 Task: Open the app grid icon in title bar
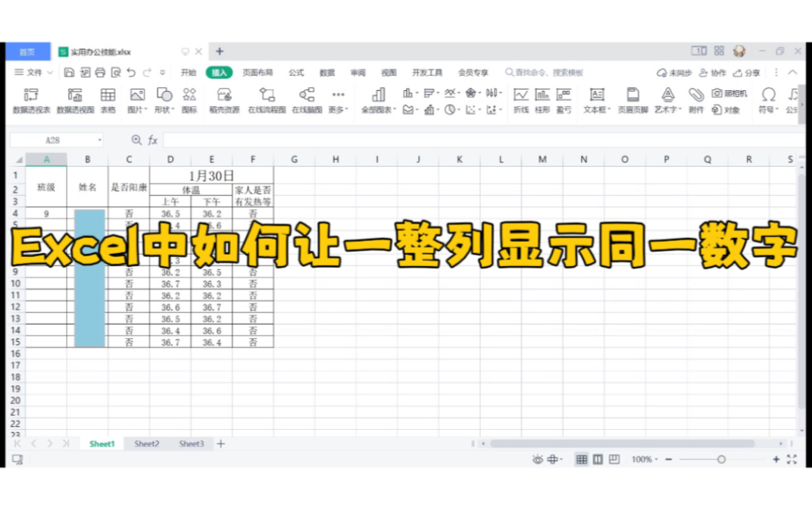[x=719, y=51]
